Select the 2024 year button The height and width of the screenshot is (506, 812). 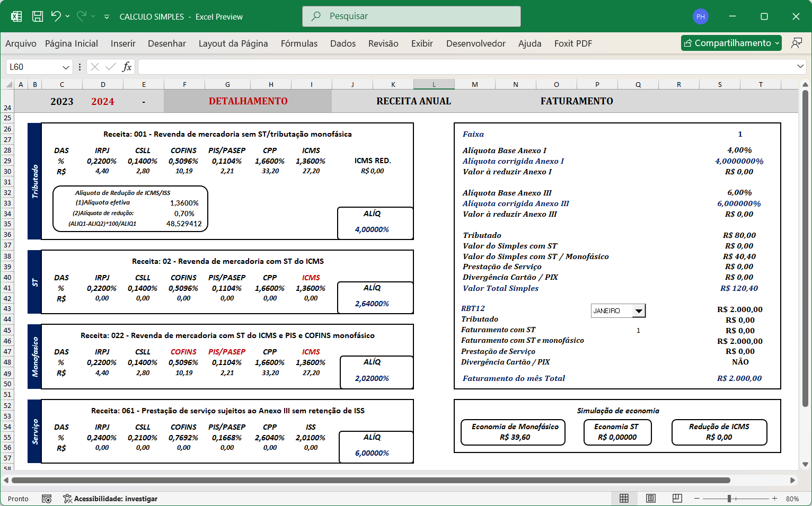(103, 102)
